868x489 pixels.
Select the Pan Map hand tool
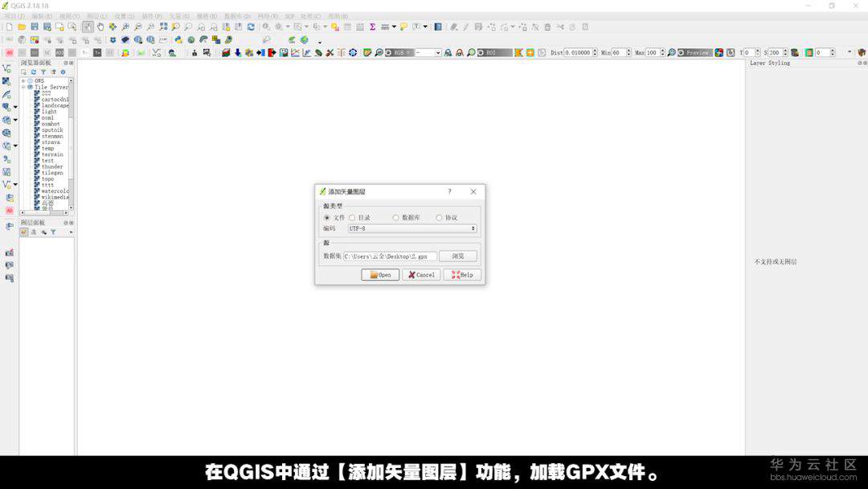pos(100,27)
